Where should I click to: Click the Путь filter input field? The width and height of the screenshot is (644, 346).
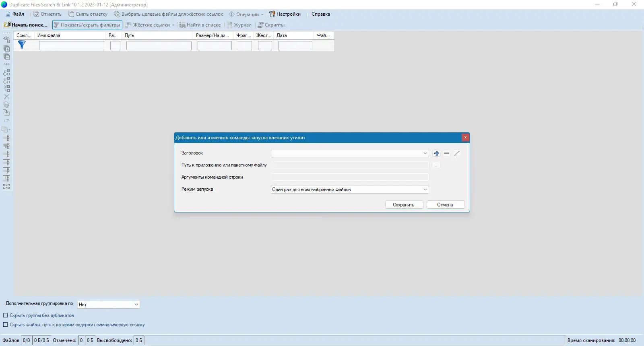pos(159,46)
